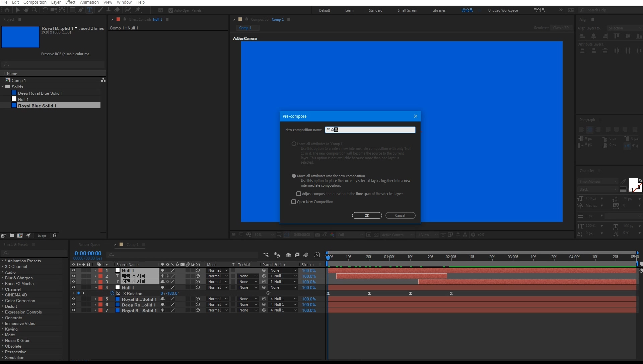Check Adjust composition duration option

coord(299,194)
